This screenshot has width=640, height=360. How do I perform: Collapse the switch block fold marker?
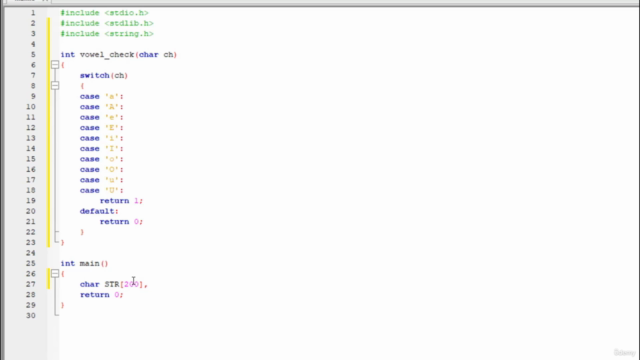click(x=55, y=85)
